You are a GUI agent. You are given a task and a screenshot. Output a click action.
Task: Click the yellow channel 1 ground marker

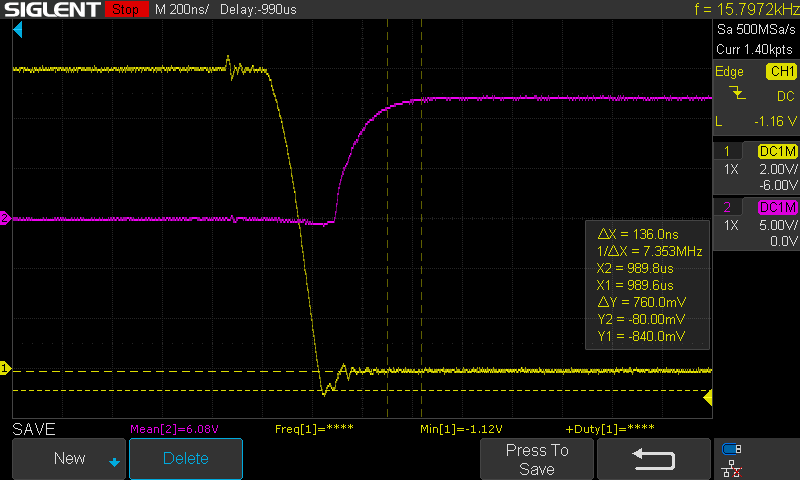click(x=5, y=369)
